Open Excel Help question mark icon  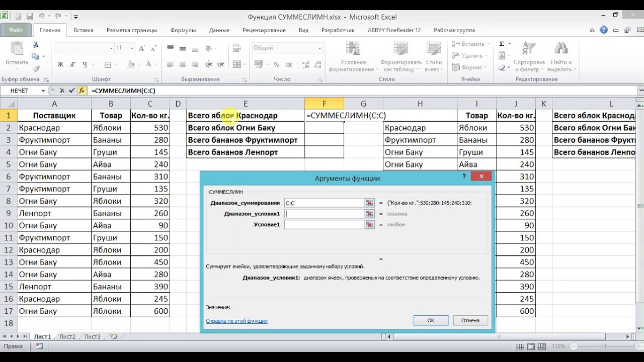[x=604, y=30]
